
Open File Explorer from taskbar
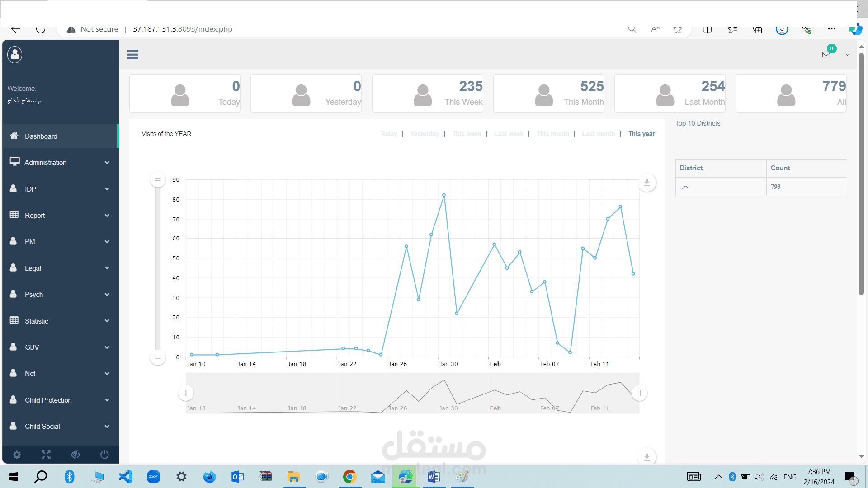(x=293, y=477)
